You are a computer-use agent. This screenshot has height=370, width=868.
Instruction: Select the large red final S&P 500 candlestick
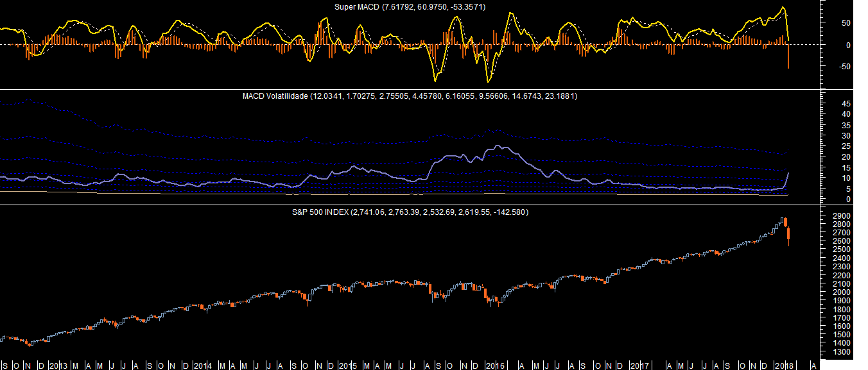[x=788, y=235]
